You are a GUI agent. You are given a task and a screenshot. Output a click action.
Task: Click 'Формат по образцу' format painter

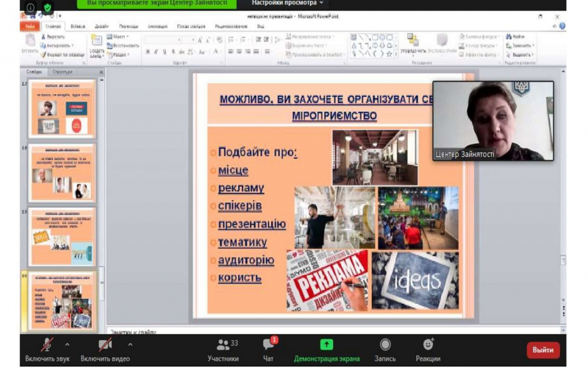(62, 54)
